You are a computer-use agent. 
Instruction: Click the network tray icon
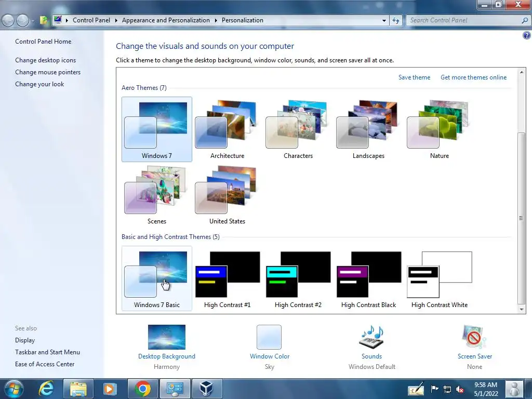447,389
